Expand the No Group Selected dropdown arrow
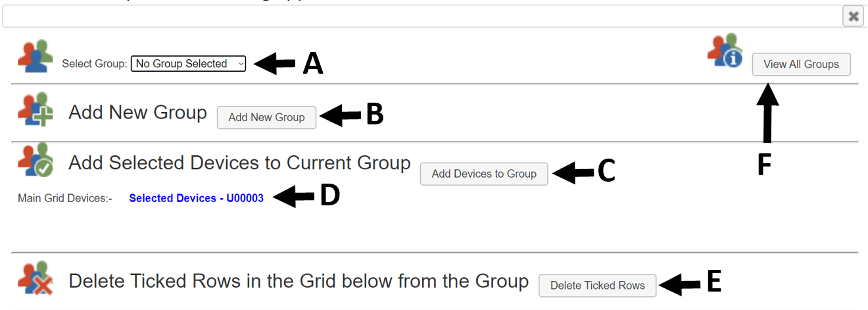 click(x=241, y=64)
